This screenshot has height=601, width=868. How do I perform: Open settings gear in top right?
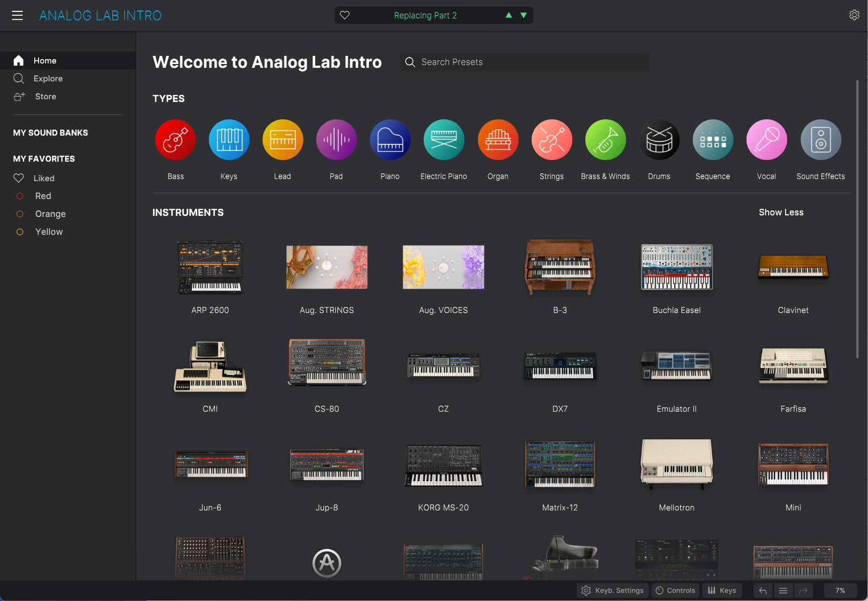(x=854, y=15)
